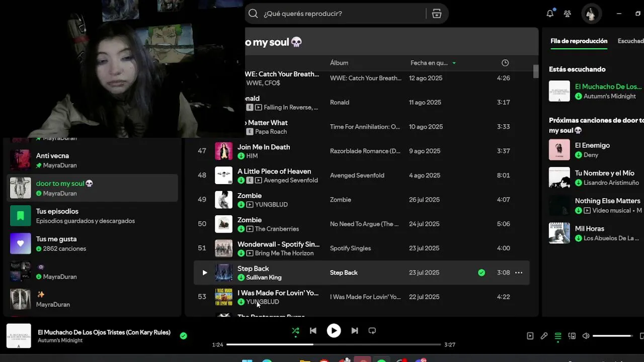Open Avenged Sevenfold artist link
Image resolution: width=644 pixels, height=362 pixels.
pyautogui.click(x=291, y=180)
